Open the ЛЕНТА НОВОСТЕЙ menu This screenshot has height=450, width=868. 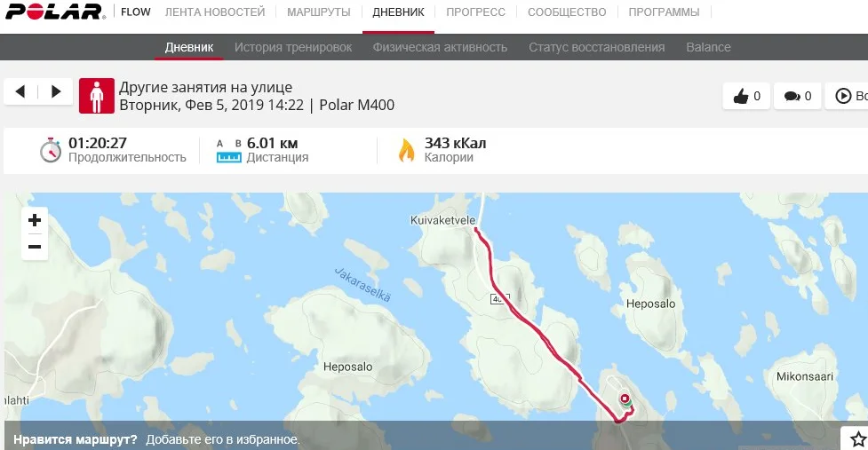pos(215,12)
